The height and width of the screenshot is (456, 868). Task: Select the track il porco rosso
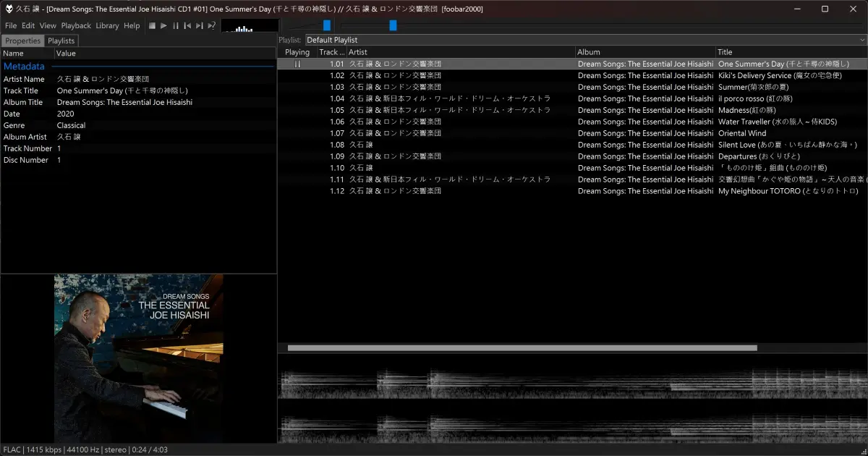(573, 98)
